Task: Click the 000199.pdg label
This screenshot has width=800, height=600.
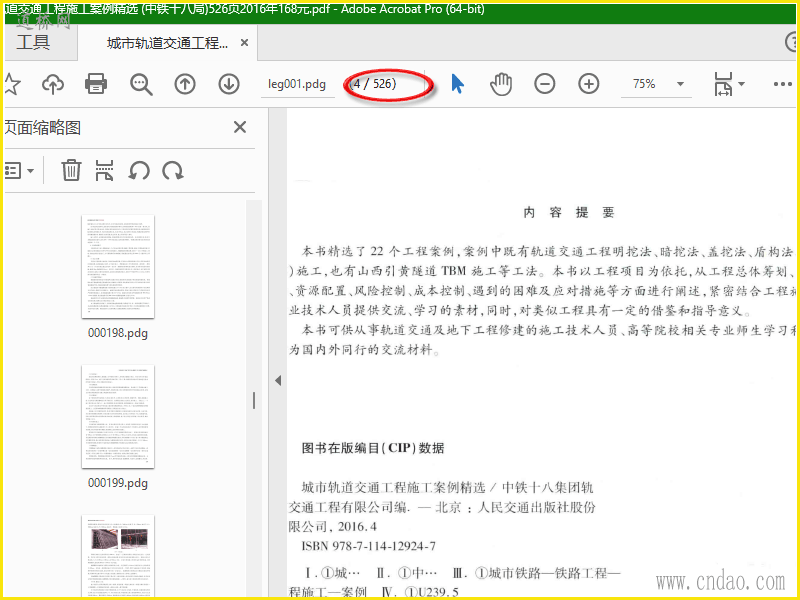Action: click(118, 483)
